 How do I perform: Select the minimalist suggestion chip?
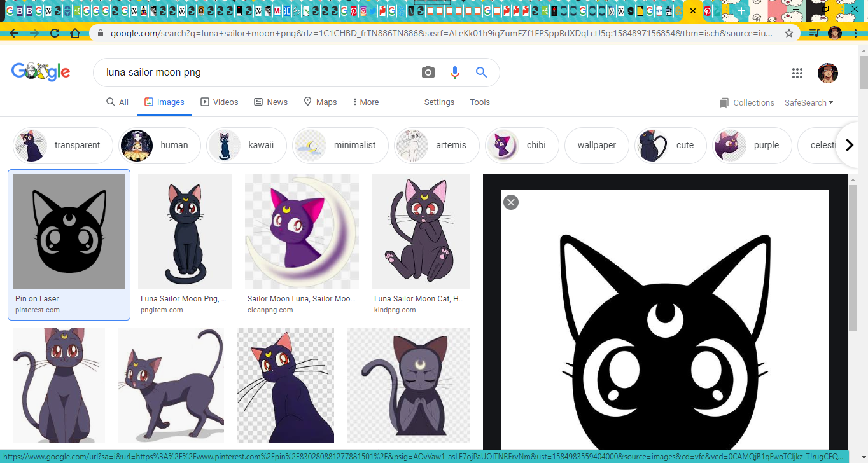(x=340, y=145)
